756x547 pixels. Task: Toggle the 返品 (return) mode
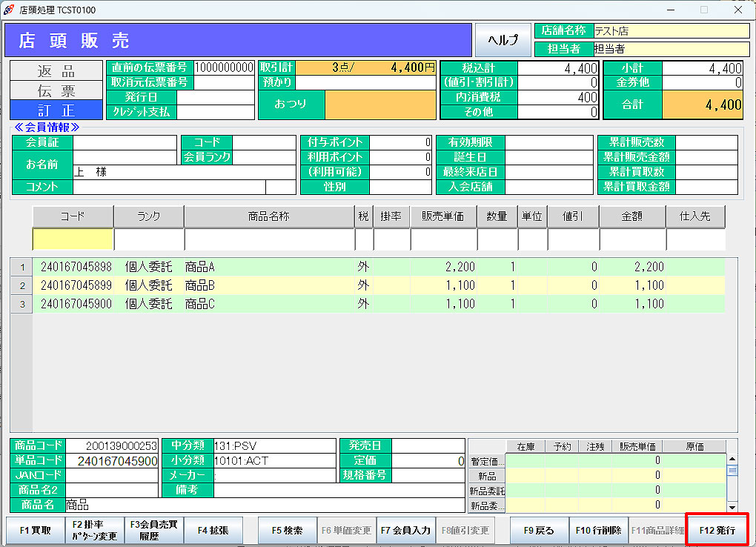(x=56, y=71)
